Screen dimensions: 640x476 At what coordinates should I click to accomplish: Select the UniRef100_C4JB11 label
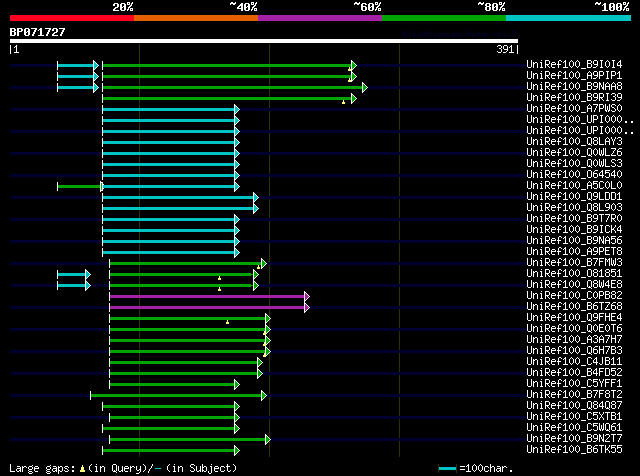(x=574, y=362)
